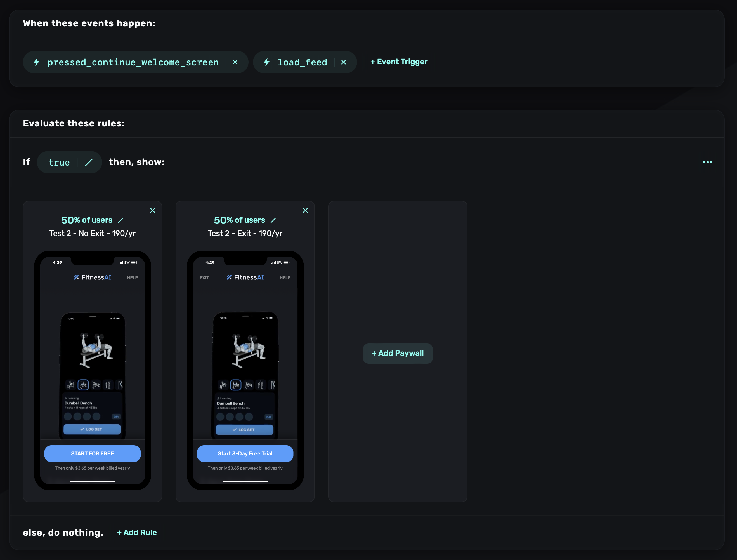Viewport: 737px width, 560px height.
Task: Edit percentage for No Exit paywall
Action: (x=121, y=220)
